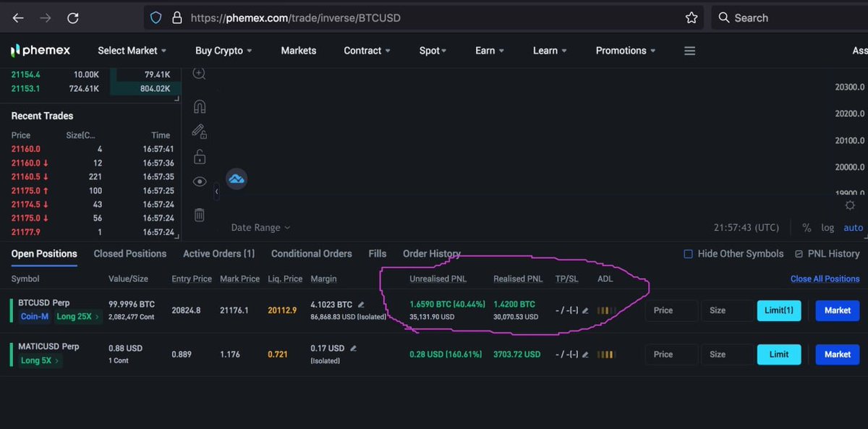Click BTCUSD close Price field

click(x=672, y=310)
